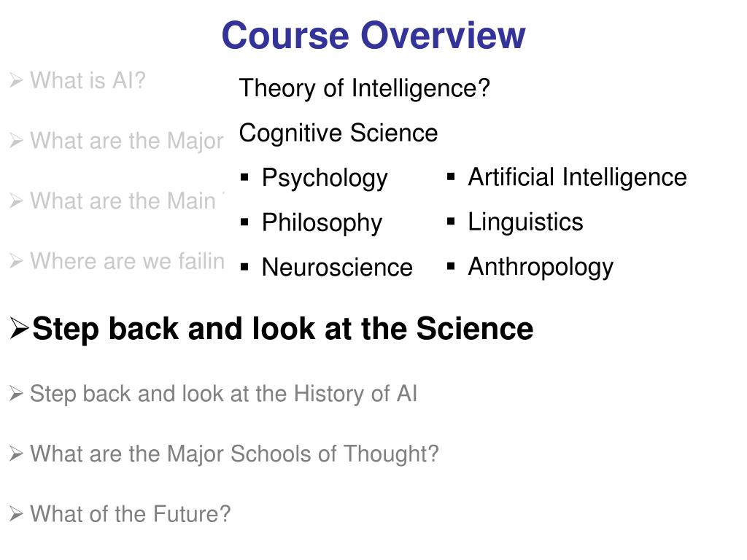This screenshot has height=560, width=747.
Task: Select the 'Linguistics' list item
Action: pos(525,222)
